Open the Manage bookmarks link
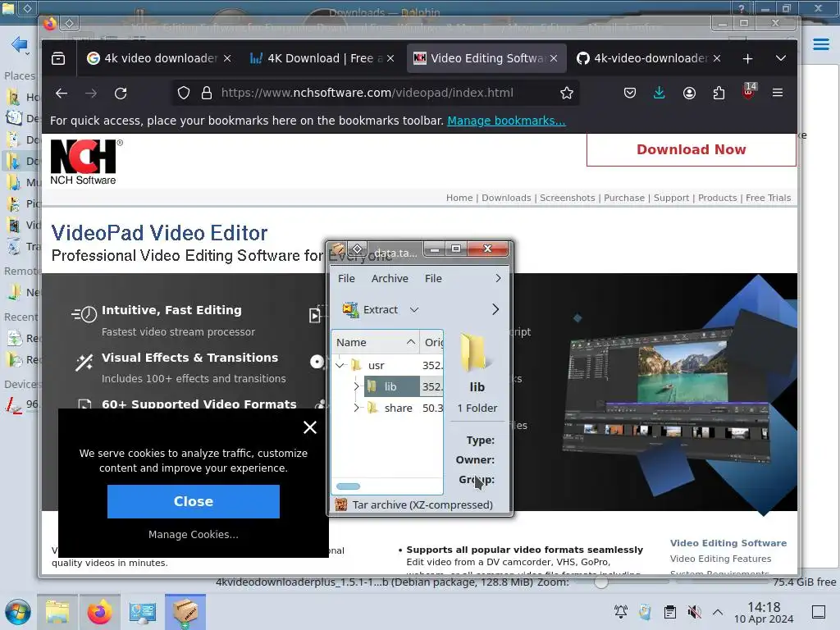 (x=506, y=121)
